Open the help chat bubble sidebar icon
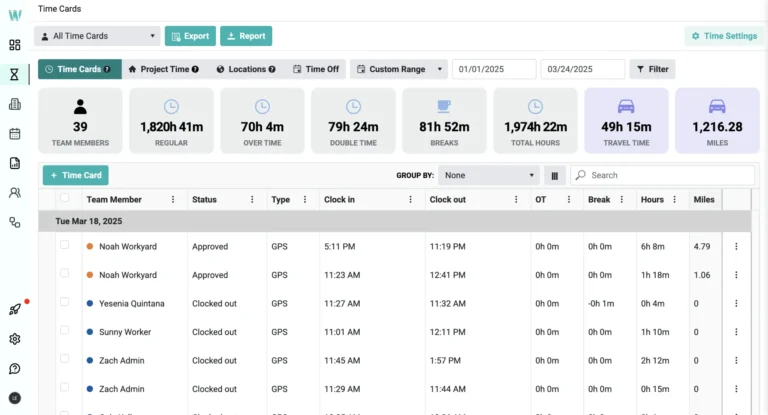 click(15, 368)
